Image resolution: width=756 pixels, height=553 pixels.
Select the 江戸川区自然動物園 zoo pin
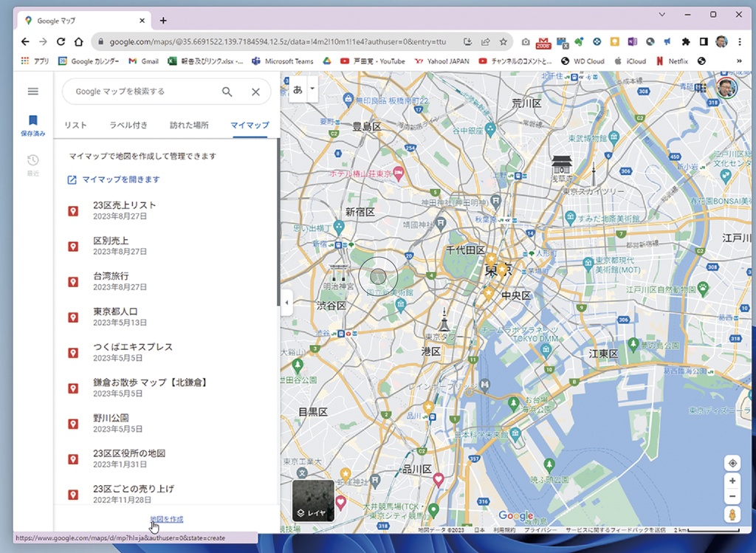[x=703, y=287]
